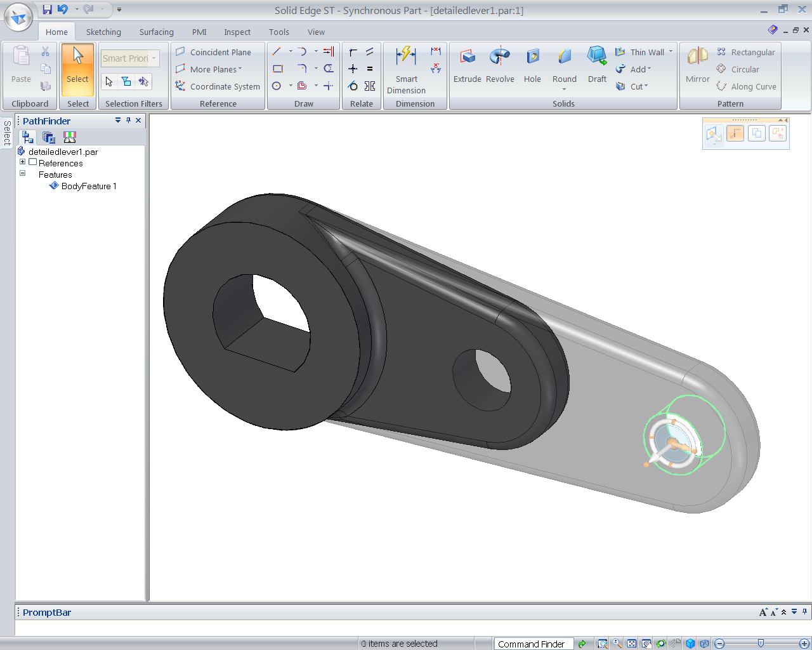Select the Revolve tool
Viewport: 812px width, 650px height.
(500, 65)
